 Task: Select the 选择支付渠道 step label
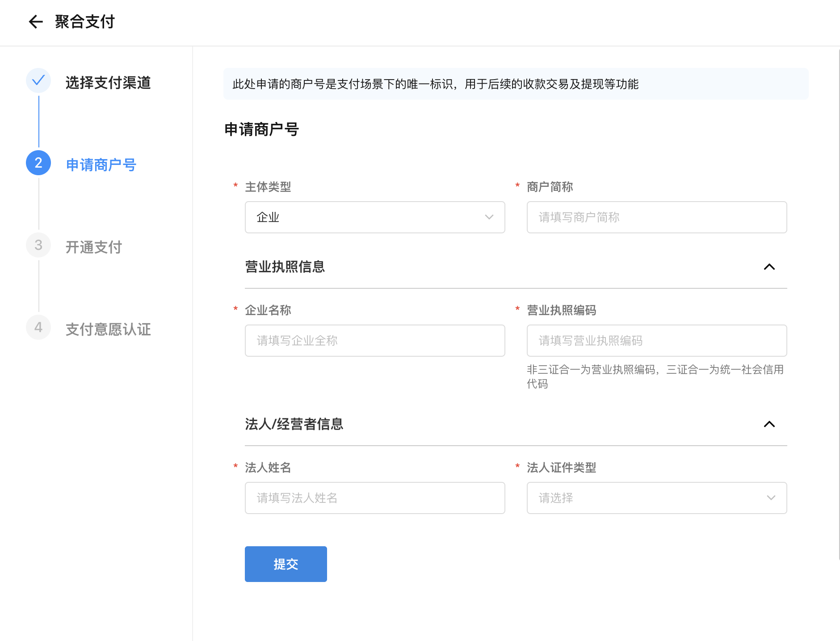[108, 83]
